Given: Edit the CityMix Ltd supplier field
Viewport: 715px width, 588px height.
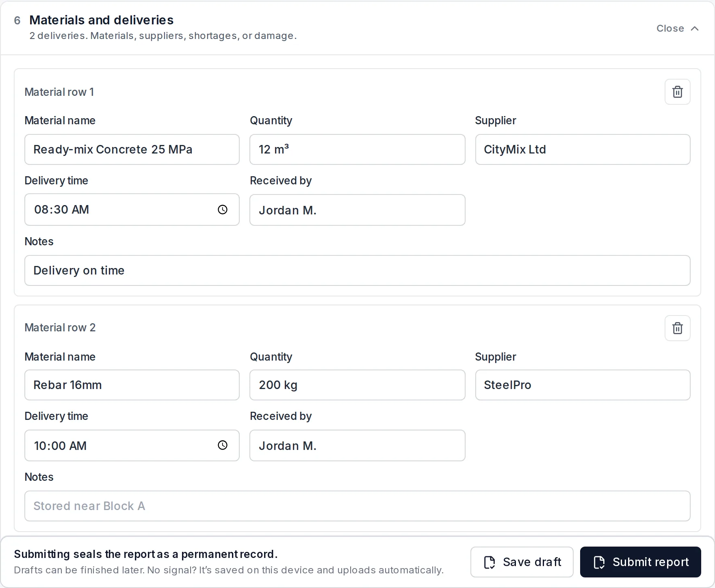Looking at the screenshot, I should [583, 149].
